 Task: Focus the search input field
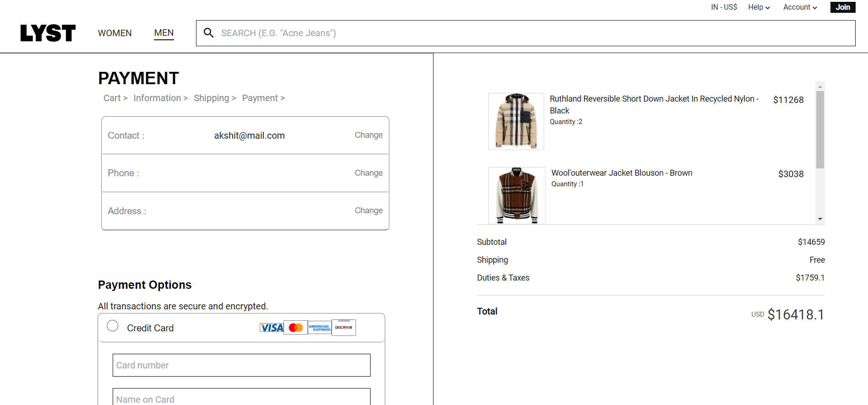(525, 33)
